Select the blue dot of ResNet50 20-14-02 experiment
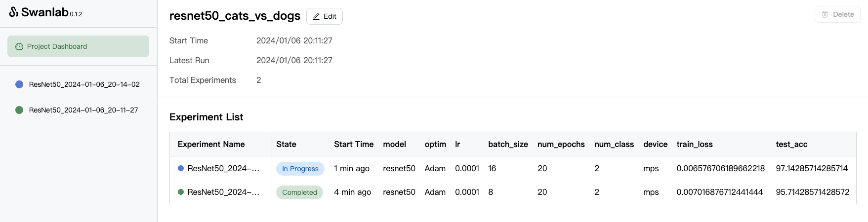Image resolution: width=868 pixels, height=222 pixels. (19, 84)
